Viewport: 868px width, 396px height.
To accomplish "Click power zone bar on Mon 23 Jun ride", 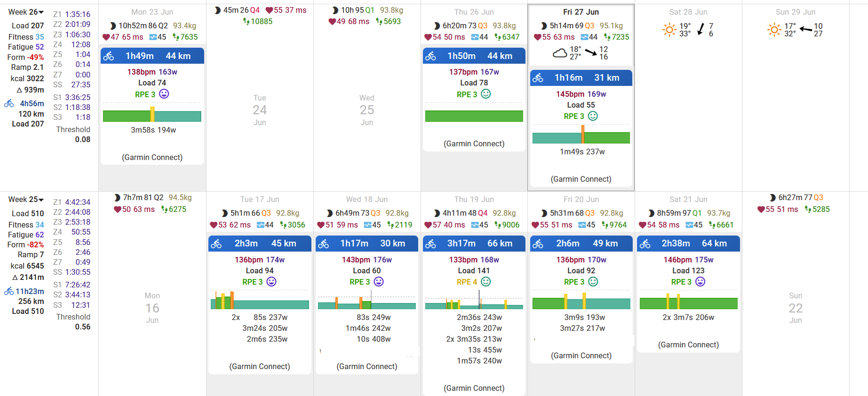I will click(x=152, y=116).
